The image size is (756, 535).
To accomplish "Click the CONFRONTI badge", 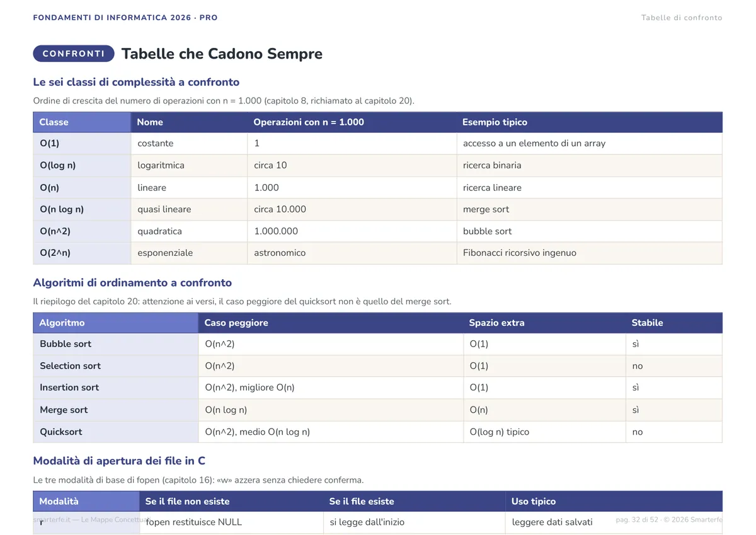I will 74,54.
